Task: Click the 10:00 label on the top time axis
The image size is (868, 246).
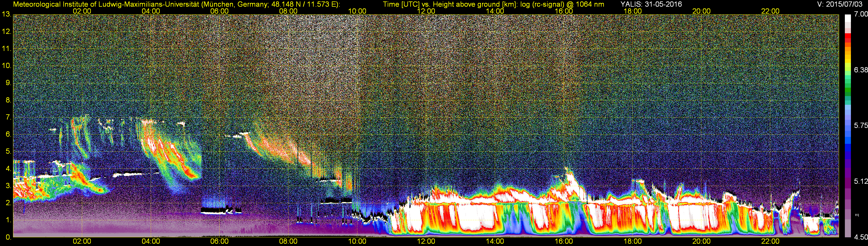Action: [x=357, y=11]
